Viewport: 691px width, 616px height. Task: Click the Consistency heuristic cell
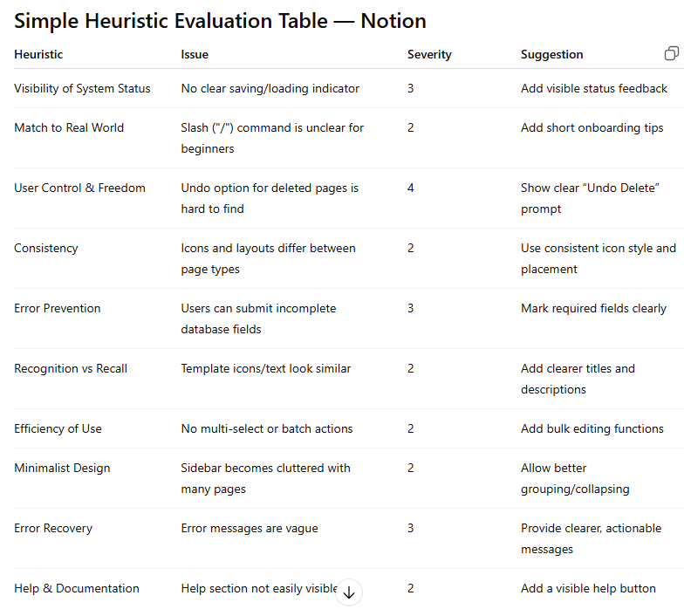coord(46,248)
